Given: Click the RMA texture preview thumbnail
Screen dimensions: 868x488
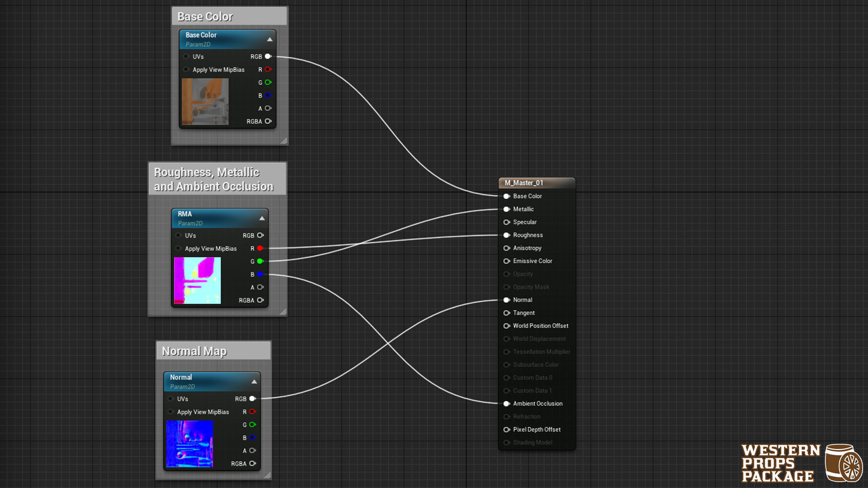Looking at the screenshot, I should click(x=198, y=281).
